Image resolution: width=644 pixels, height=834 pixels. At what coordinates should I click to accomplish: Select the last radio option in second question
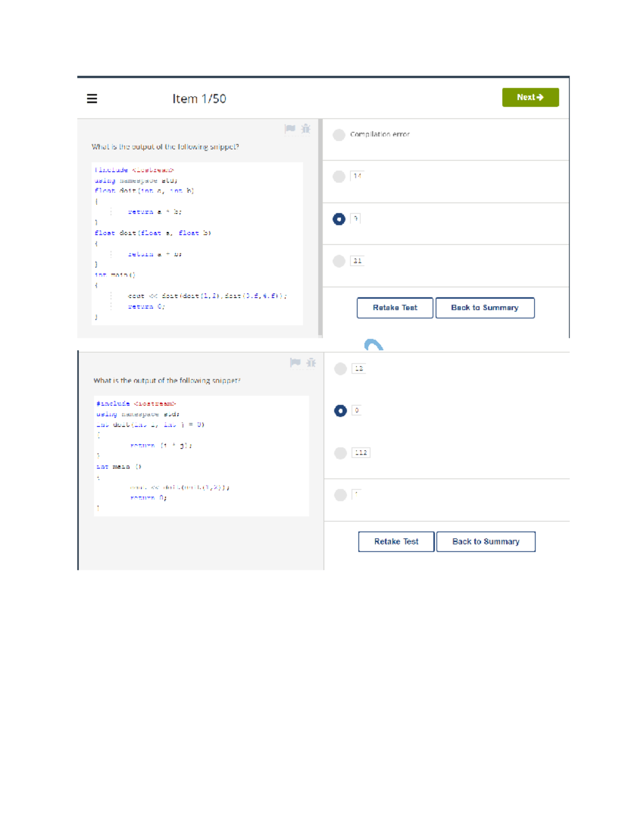[341, 495]
